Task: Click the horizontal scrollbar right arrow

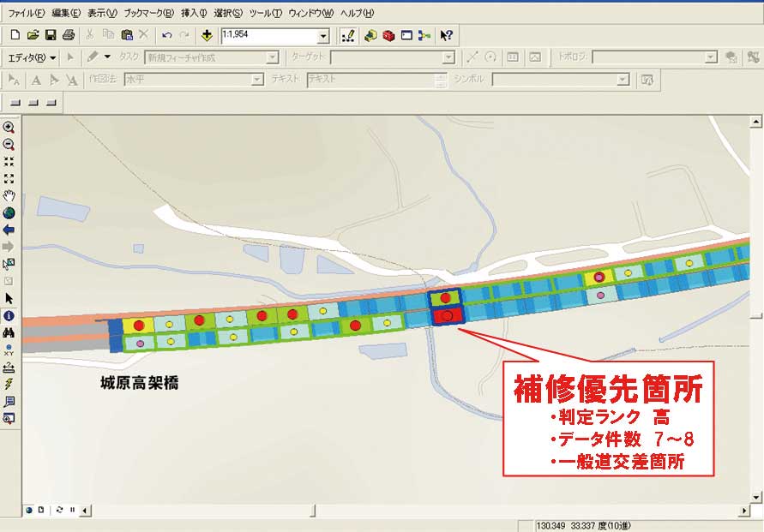Action: (x=742, y=510)
